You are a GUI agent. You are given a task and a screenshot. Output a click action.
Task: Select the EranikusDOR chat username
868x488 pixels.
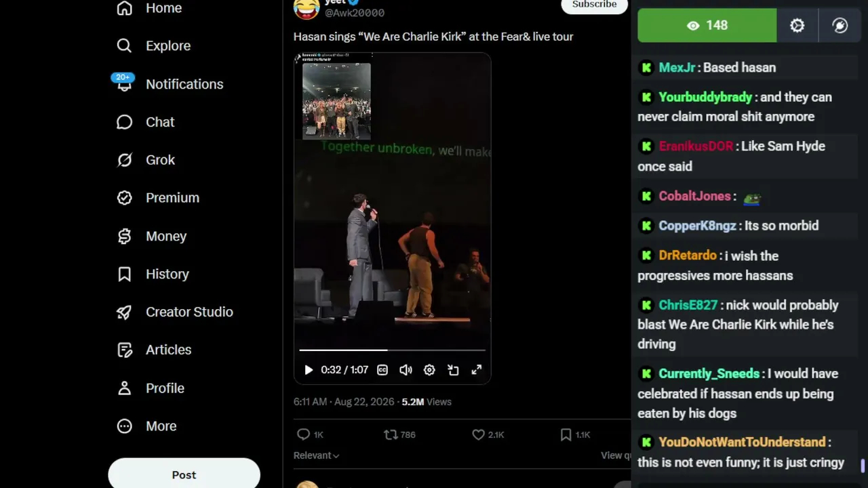click(x=696, y=146)
